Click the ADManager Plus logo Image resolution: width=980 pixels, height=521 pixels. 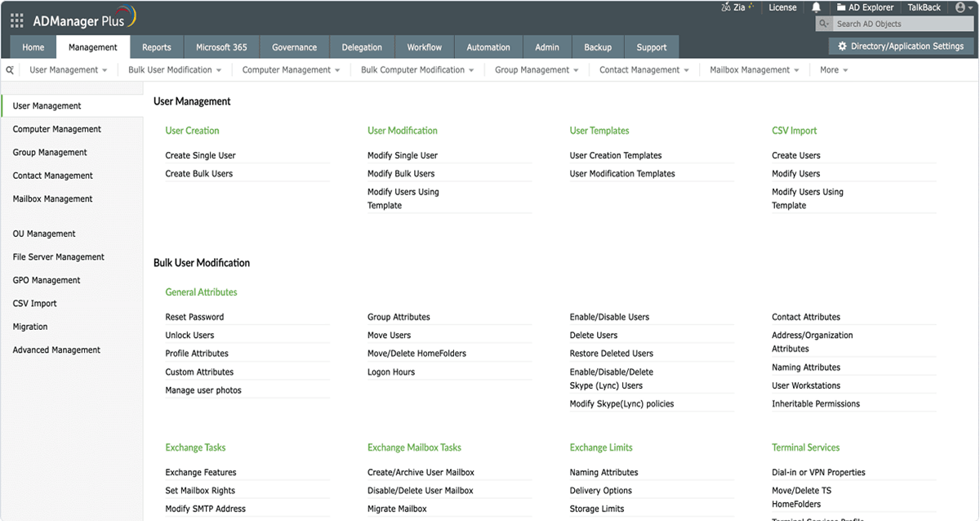pos(84,19)
